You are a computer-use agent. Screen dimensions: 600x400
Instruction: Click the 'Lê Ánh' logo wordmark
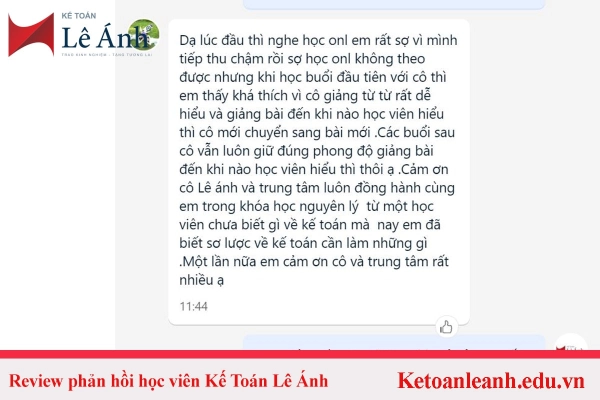[x=105, y=38]
